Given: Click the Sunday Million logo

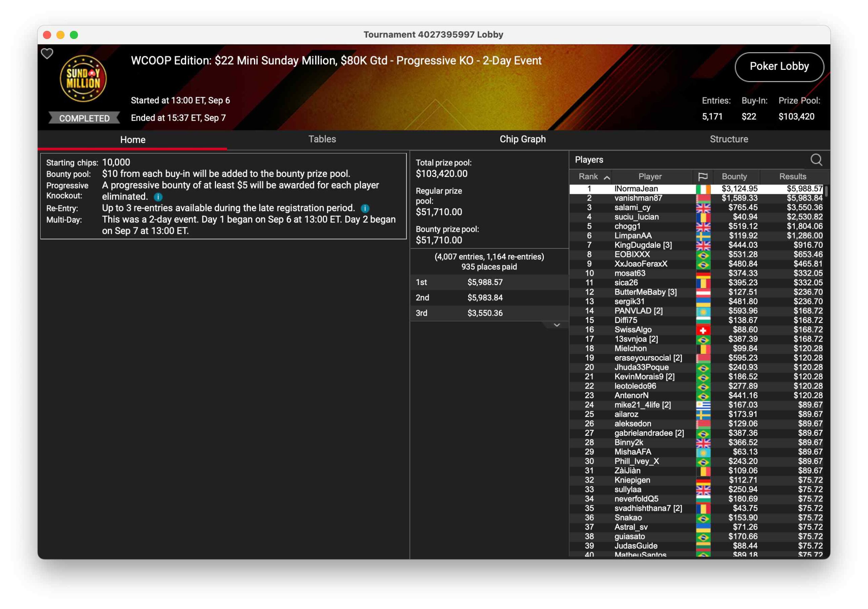Looking at the screenshot, I should click(83, 79).
